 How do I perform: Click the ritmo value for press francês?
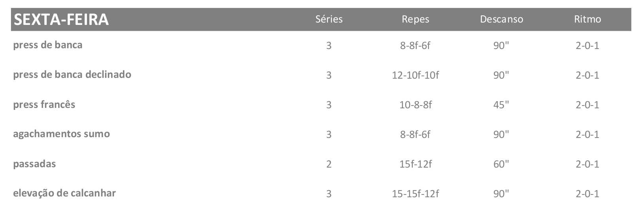click(587, 105)
